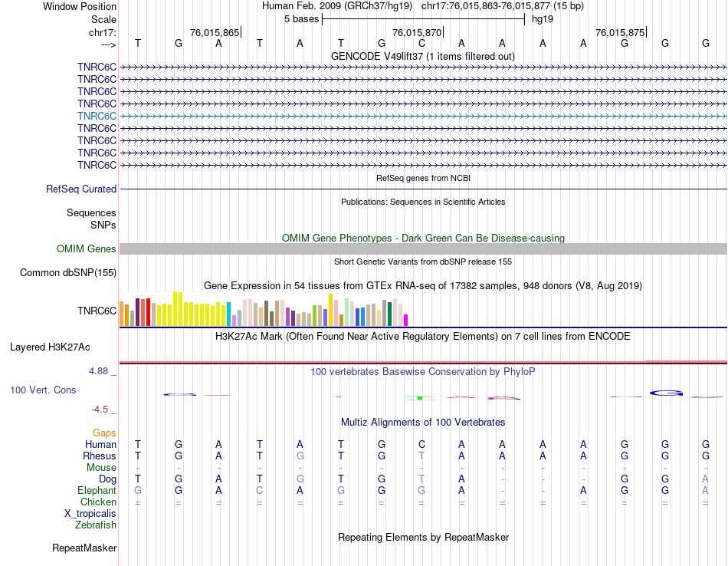Click the hg19 label beside scale bar
728x566 pixels.
tap(543, 19)
